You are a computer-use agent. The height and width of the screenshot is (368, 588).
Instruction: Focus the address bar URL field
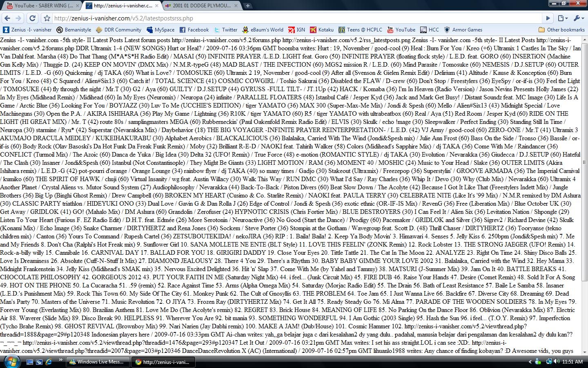[297, 18]
